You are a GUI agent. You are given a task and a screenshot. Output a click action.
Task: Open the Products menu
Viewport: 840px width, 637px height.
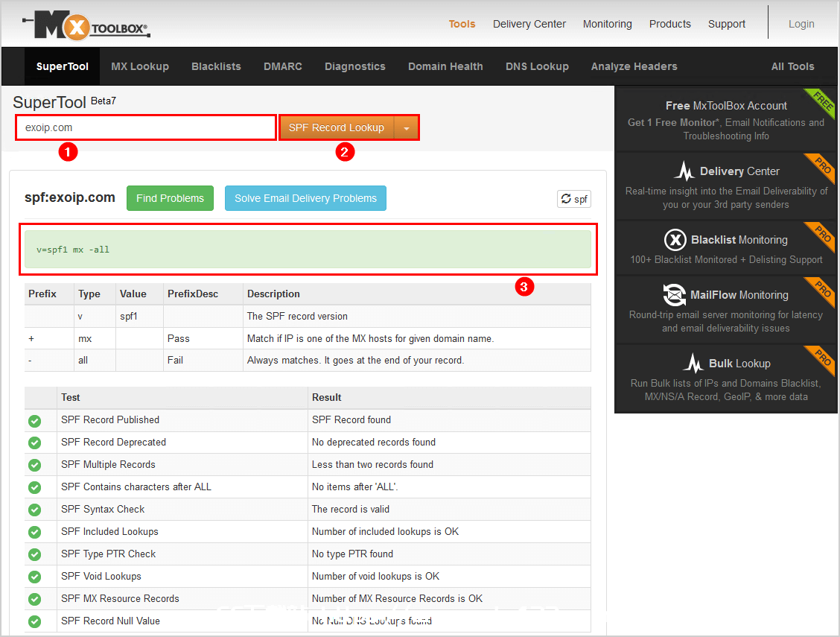670,24
